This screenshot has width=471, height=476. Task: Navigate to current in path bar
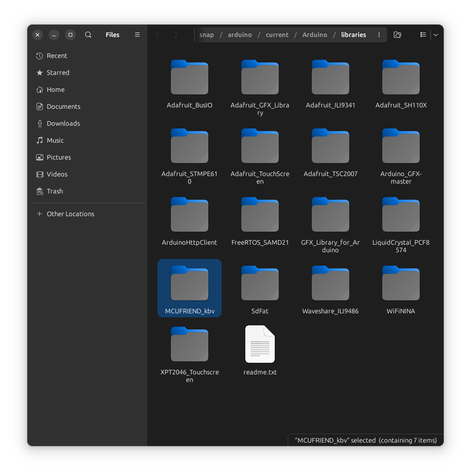click(277, 35)
